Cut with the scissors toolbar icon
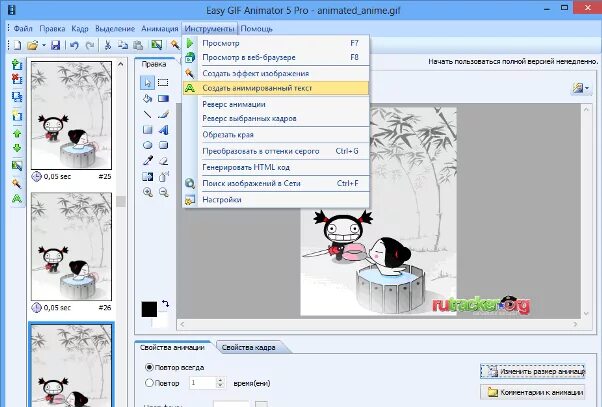Image resolution: width=602 pixels, height=407 pixels. coord(108,45)
